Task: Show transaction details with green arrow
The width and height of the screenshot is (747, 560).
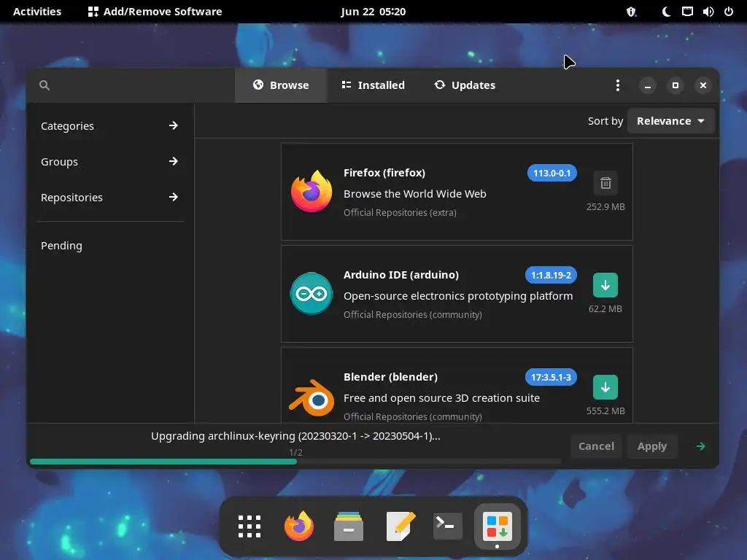Action: coord(700,446)
